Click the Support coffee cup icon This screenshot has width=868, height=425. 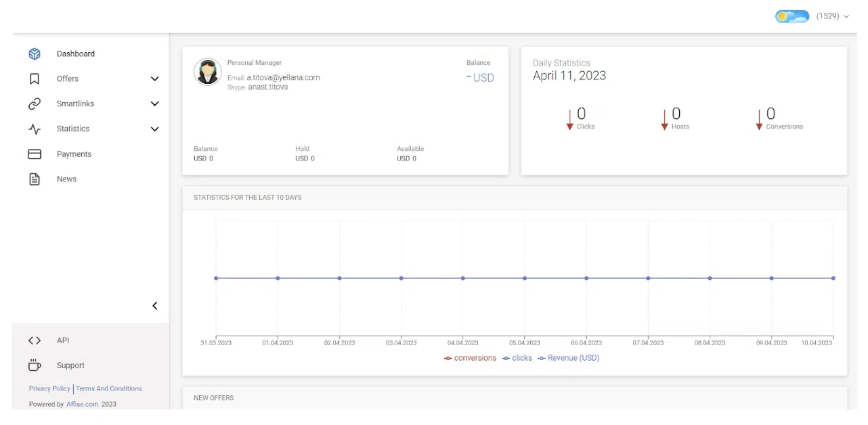pos(35,365)
